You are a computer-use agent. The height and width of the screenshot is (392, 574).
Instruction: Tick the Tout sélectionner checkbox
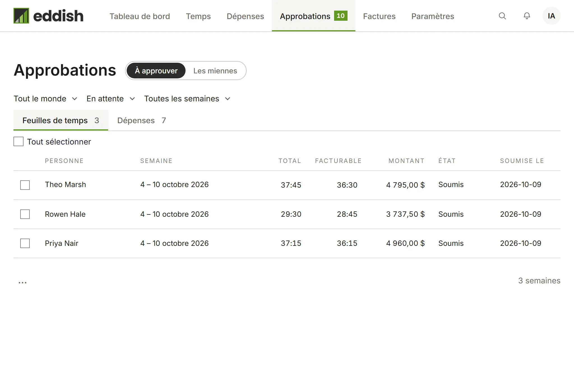coord(18,141)
